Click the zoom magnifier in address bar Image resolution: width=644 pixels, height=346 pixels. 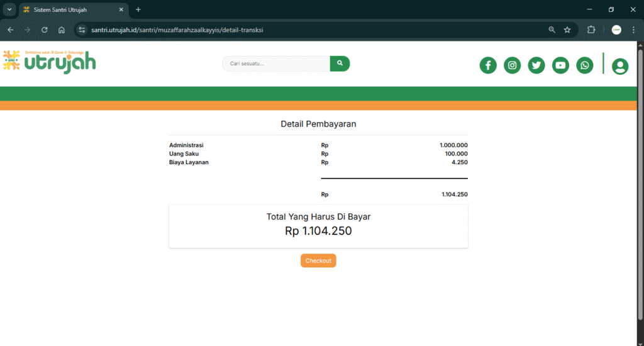pos(552,30)
